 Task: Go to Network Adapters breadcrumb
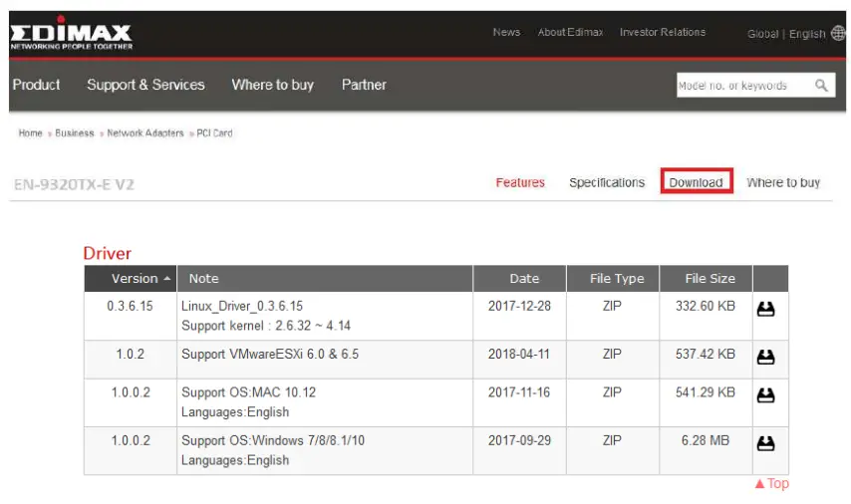click(x=145, y=132)
